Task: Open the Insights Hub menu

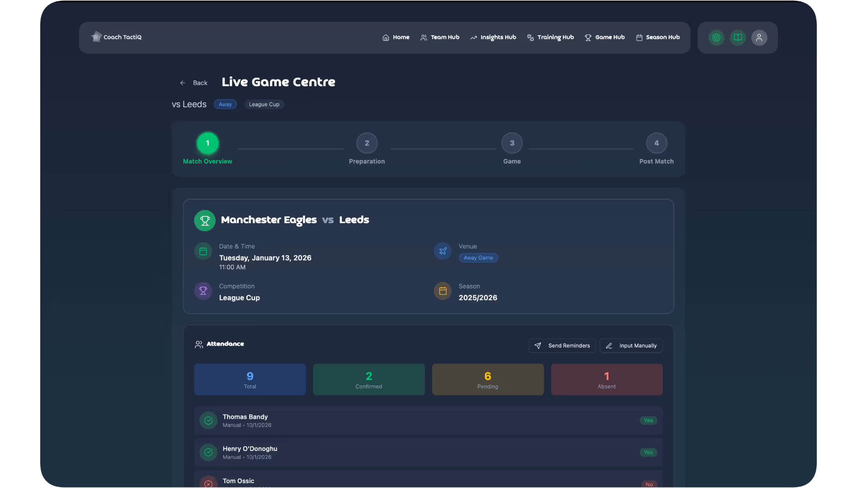Action: tap(493, 38)
